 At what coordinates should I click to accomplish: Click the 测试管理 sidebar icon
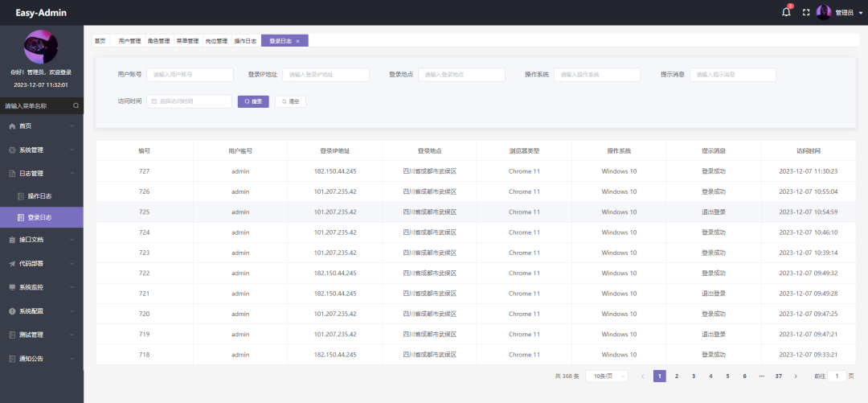[12, 335]
